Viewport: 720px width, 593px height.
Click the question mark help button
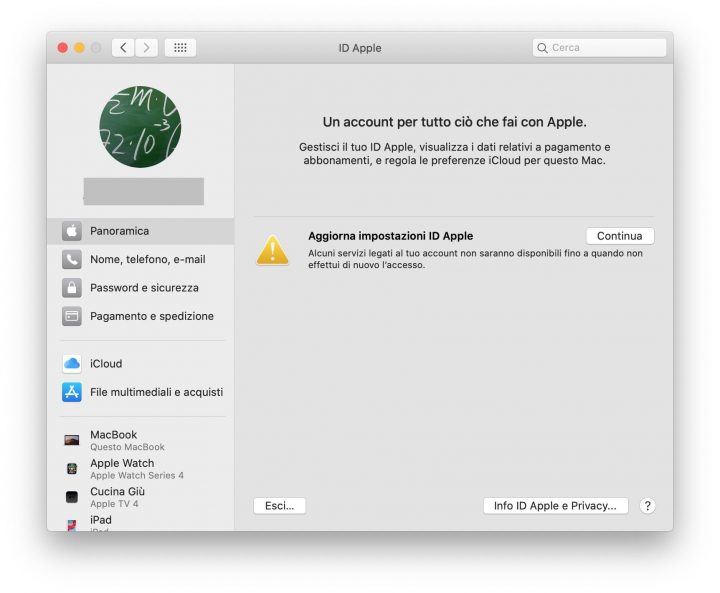pyautogui.click(x=647, y=506)
